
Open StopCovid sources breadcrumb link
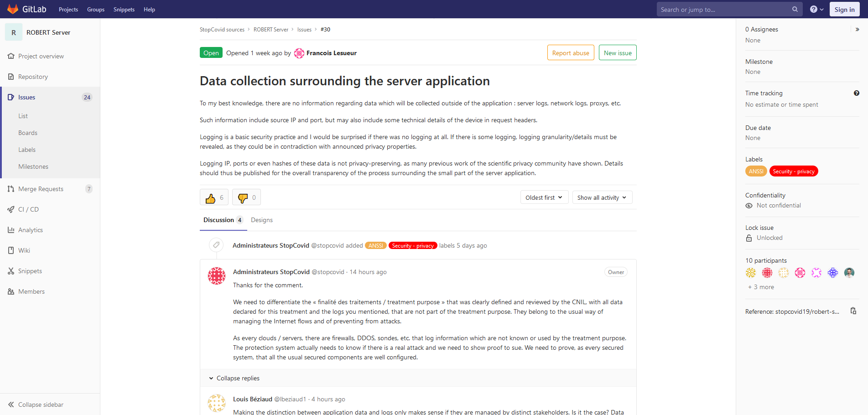[x=222, y=30]
